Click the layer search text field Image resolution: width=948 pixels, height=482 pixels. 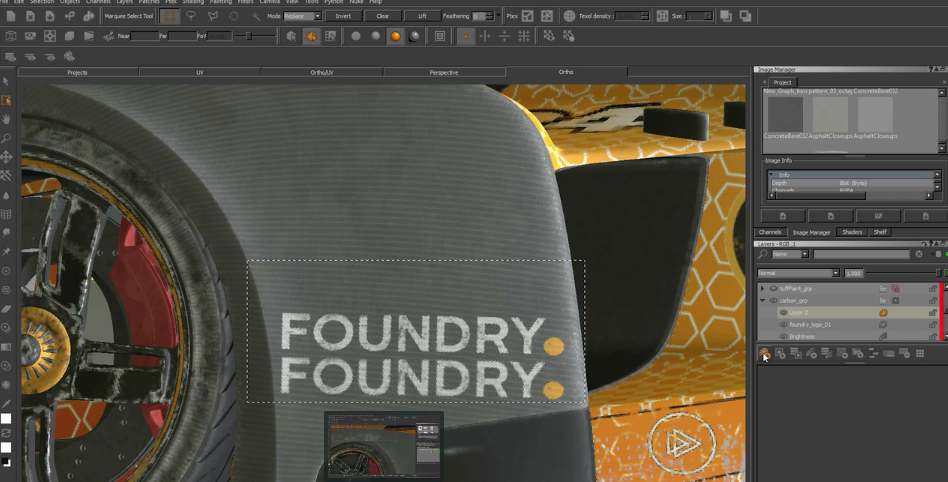click(x=861, y=254)
